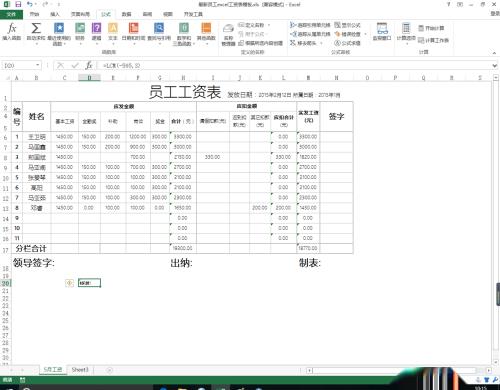The height and width of the screenshot is (390, 500).
Task: Open the Name Manager icon
Action: click(x=228, y=34)
